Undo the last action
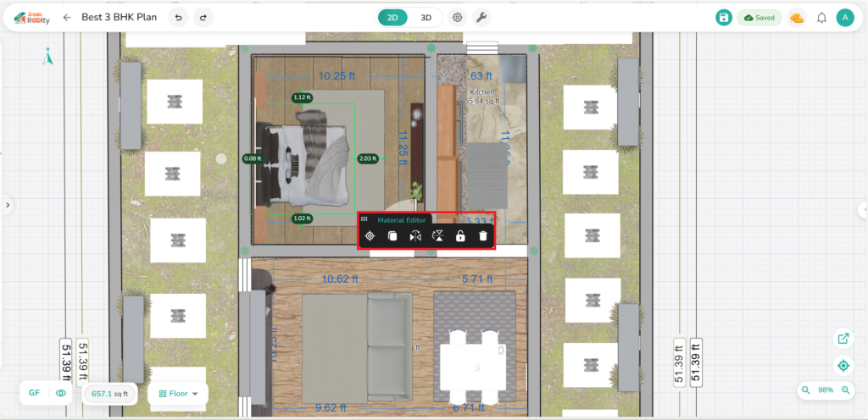This screenshot has width=868, height=420. click(178, 17)
